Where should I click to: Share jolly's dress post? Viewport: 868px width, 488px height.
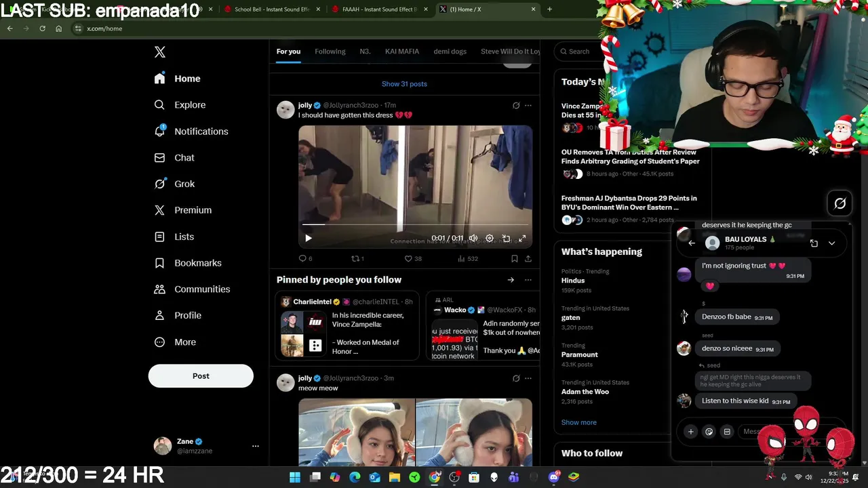click(528, 258)
